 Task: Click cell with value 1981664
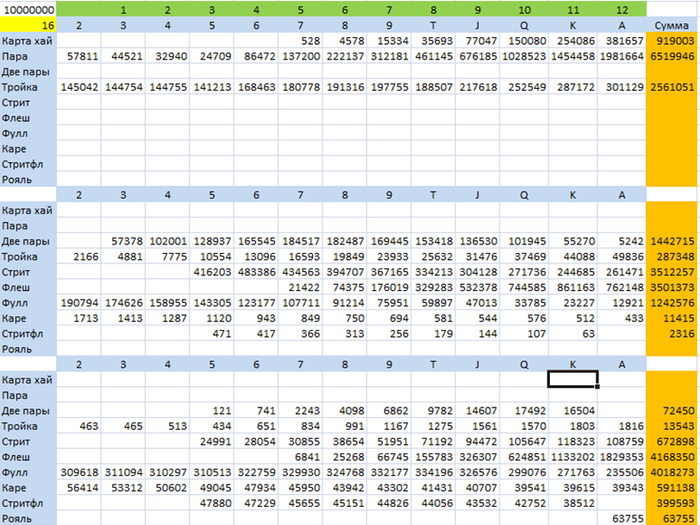[622, 56]
